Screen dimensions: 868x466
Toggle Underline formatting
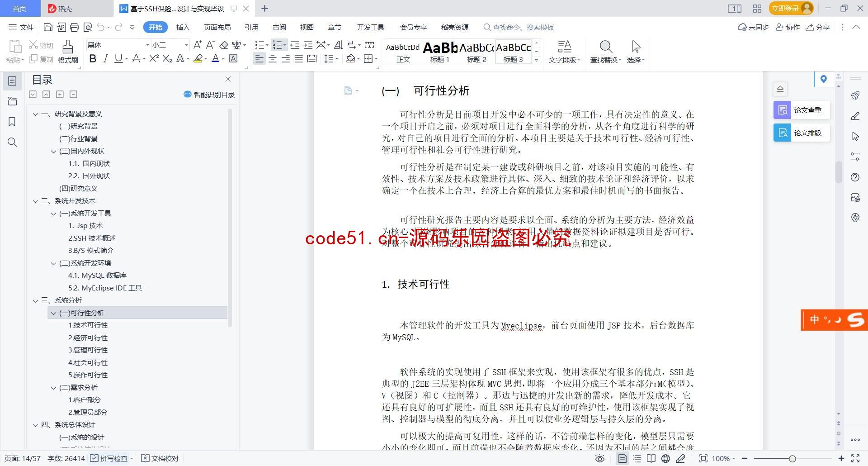pos(118,58)
